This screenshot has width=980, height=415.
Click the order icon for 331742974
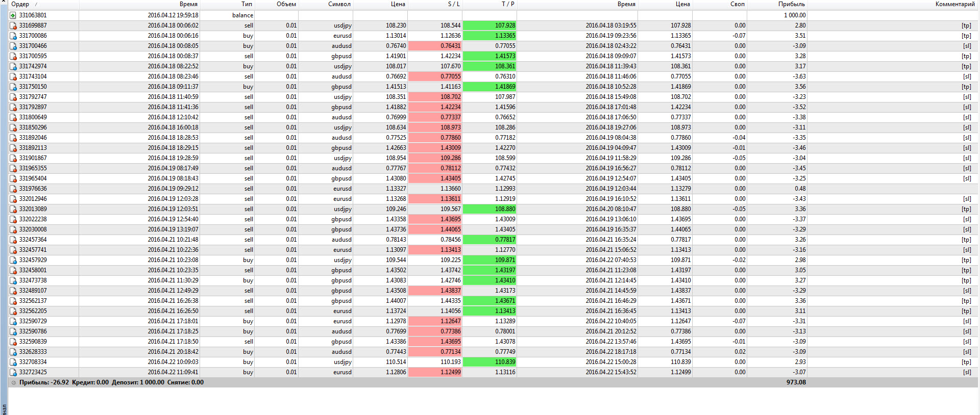click(x=13, y=66)
